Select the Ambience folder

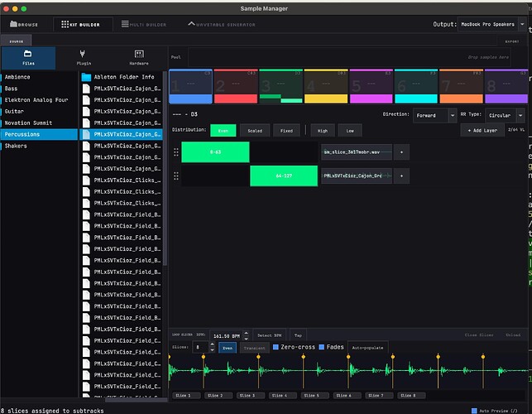[x=39, y=77]
